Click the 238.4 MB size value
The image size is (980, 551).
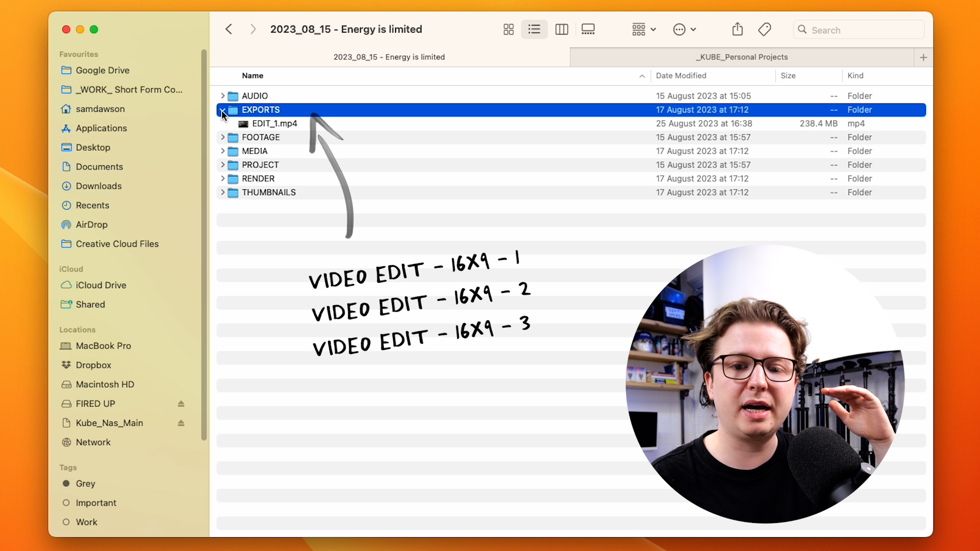click(818, 123)
